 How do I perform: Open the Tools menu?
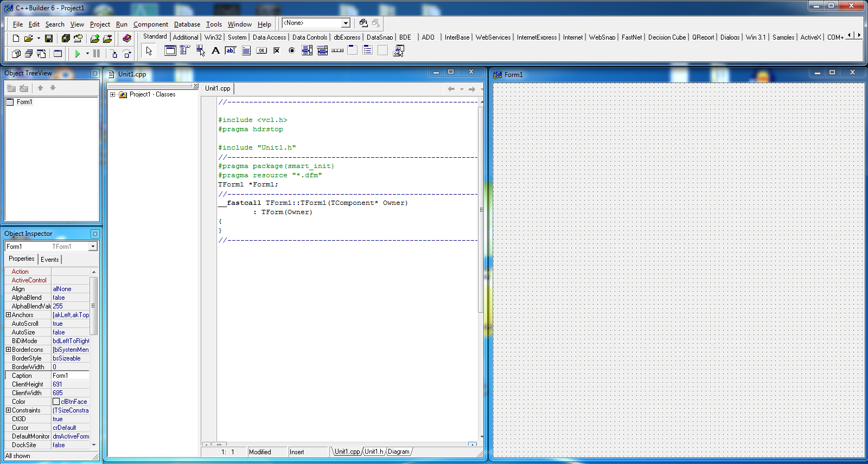click(214, 24)
